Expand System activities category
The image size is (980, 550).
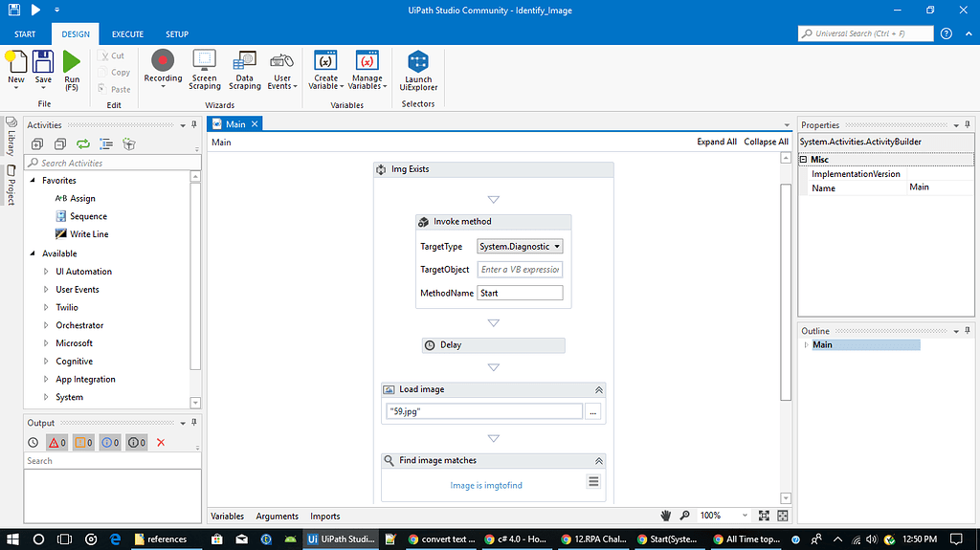[46, 397]
